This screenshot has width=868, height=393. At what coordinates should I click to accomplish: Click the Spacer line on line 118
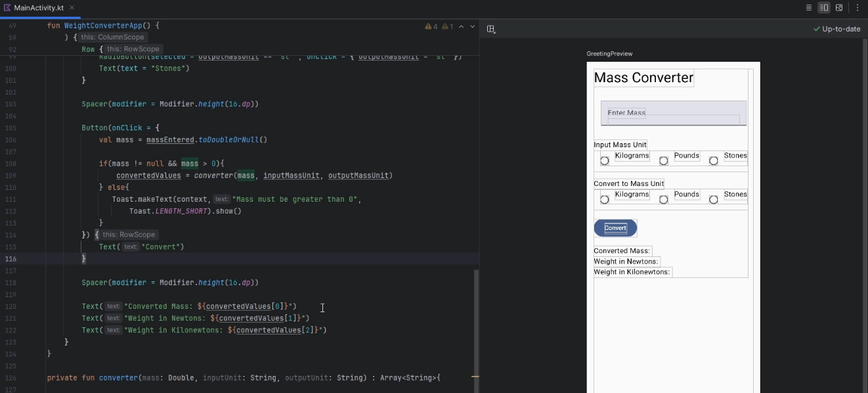[x=170, y=283]
